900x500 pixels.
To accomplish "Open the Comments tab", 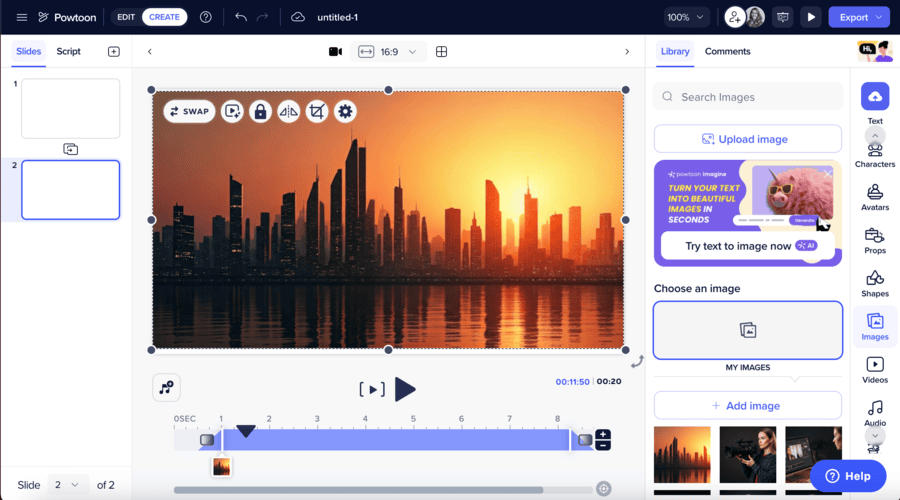I will coord(727,51).
